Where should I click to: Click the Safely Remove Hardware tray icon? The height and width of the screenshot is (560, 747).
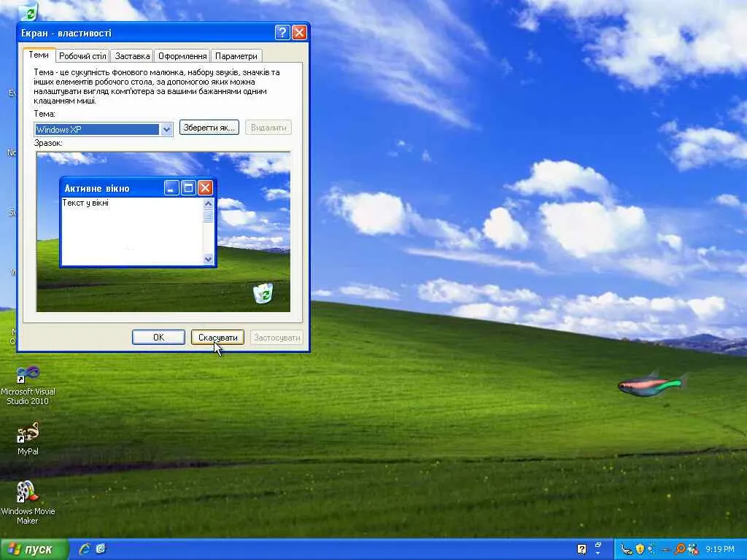(x=627, y=550)
